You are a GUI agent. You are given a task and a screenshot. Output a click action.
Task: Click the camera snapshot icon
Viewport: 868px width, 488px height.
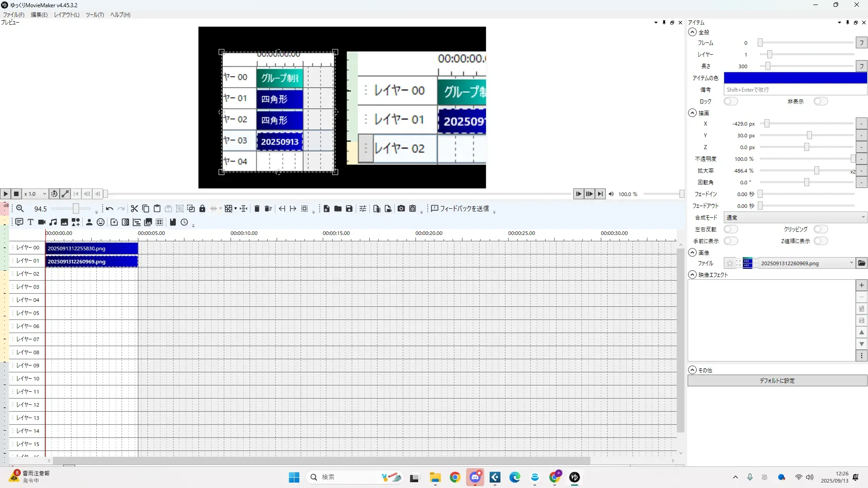401,209
